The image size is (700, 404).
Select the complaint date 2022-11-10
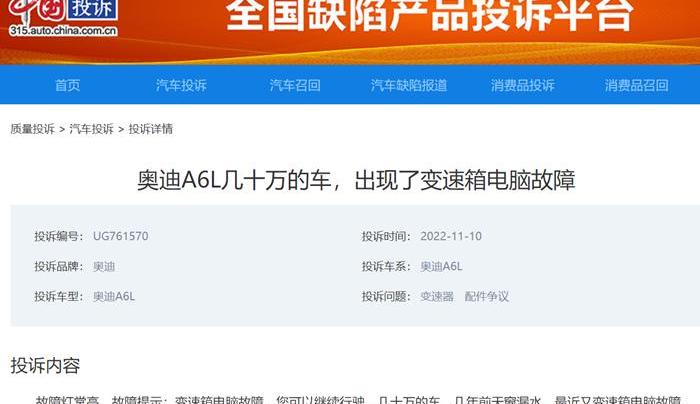[x=451, y=236]
